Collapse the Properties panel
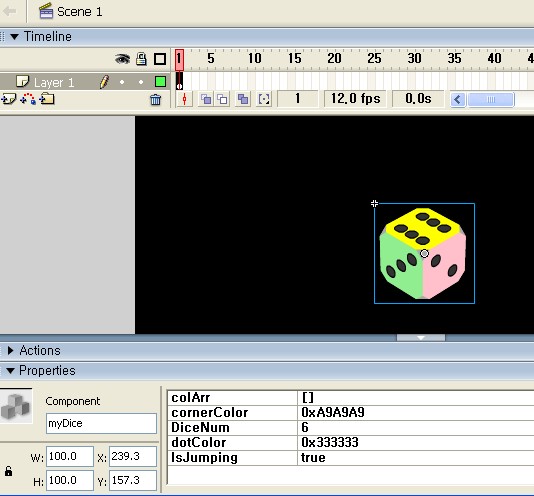534x496 pixels. [x=11, y=370]
